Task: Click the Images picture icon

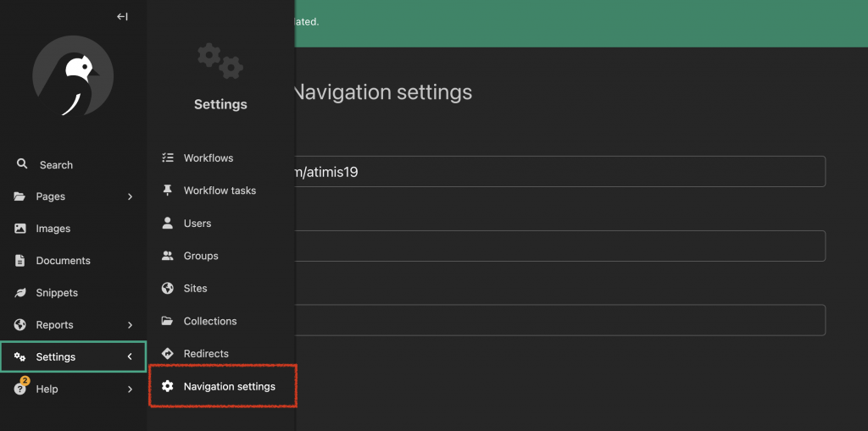Action: [20, 229]
